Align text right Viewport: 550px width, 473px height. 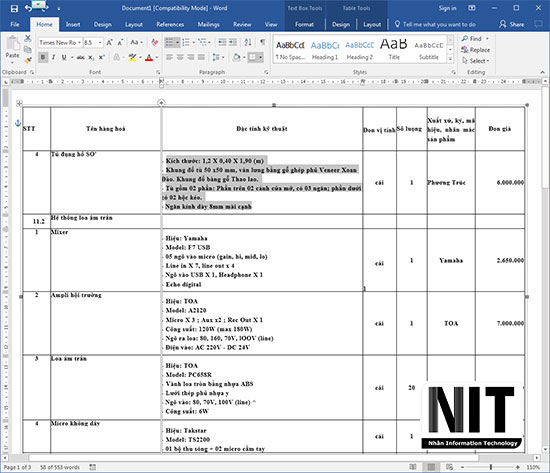190,57
